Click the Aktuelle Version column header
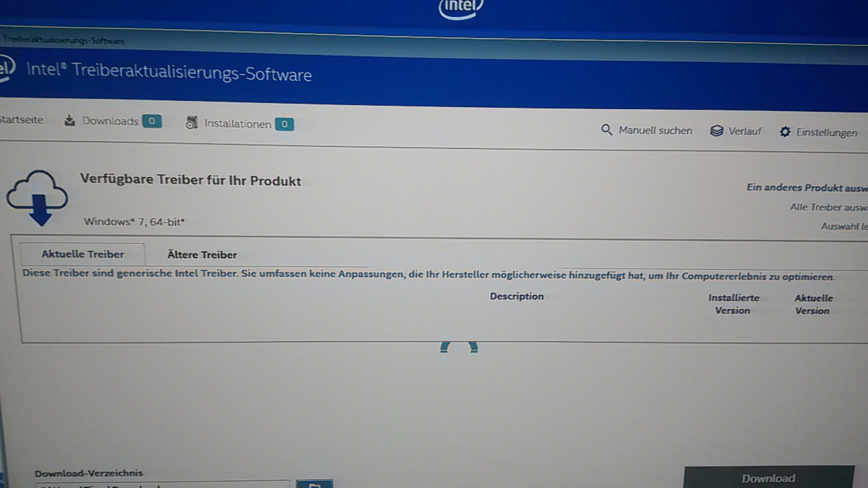The width and height of the screenshot is (868, 488). (813, 304)
